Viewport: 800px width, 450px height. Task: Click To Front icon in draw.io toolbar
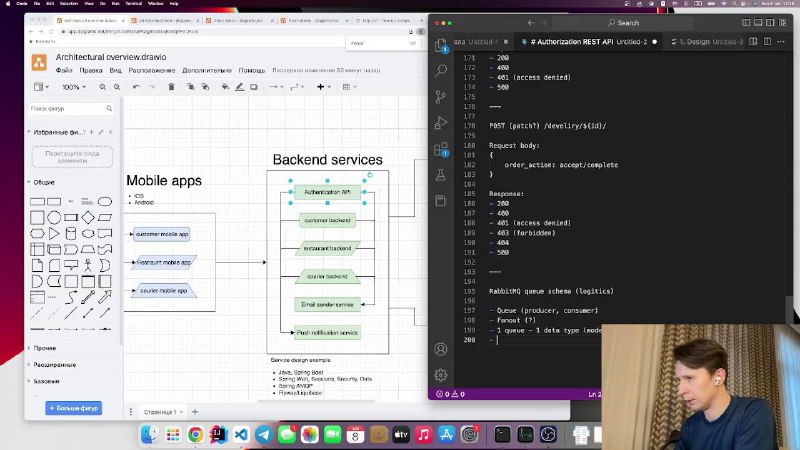click(x=191, y=87)
